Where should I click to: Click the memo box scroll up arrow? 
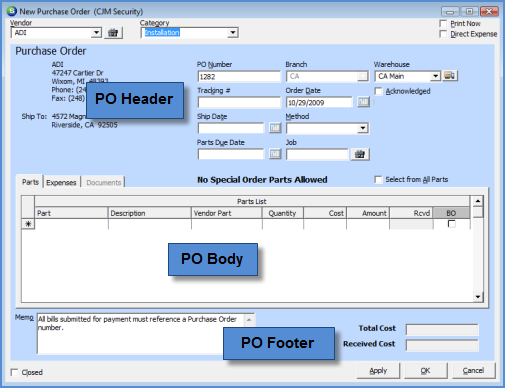(x=249, y=320)
